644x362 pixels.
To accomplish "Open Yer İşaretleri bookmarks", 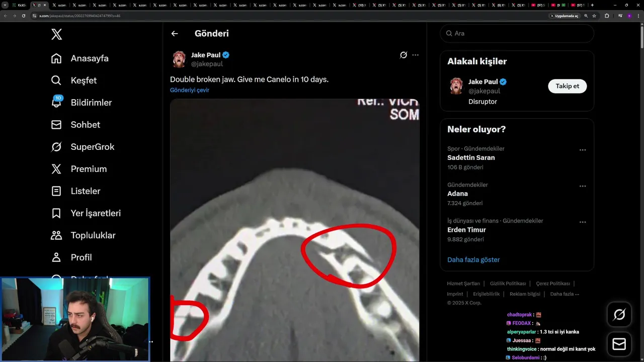I will click(x=96, y=213).
